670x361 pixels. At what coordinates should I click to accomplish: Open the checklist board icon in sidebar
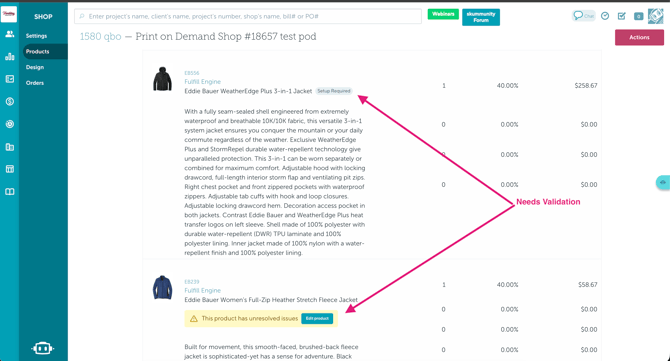(x=9, y=79)
